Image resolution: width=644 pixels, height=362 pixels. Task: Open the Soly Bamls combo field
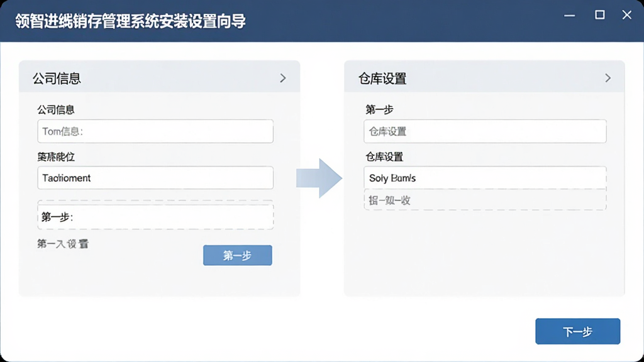click(x=485, y=178)
